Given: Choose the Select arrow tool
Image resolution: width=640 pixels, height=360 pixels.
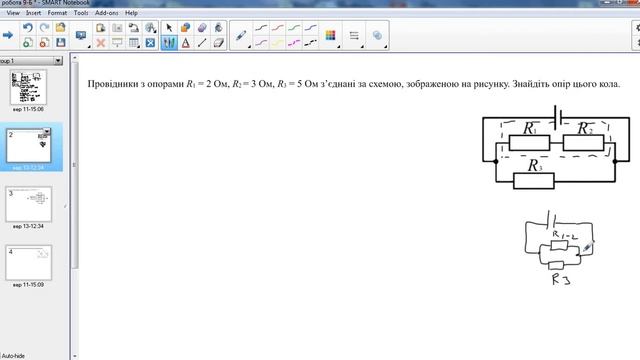Looking at the screenshot, I should click(169, 28).
